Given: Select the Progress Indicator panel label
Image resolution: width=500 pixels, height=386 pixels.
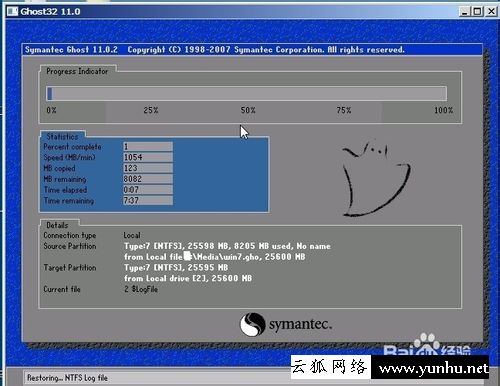Looking at the screenshot, I should pos(77,71).
